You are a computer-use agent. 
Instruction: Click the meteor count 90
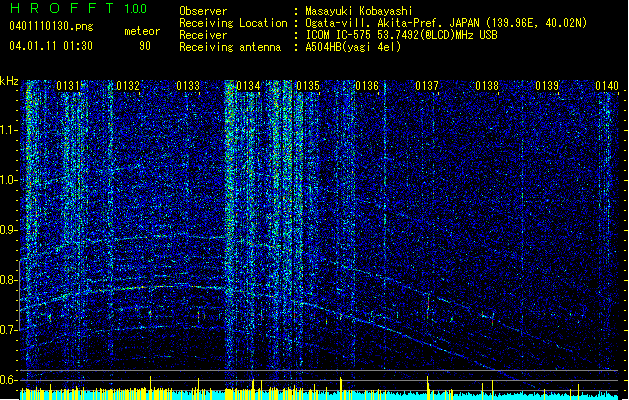[x=145, y=46]
